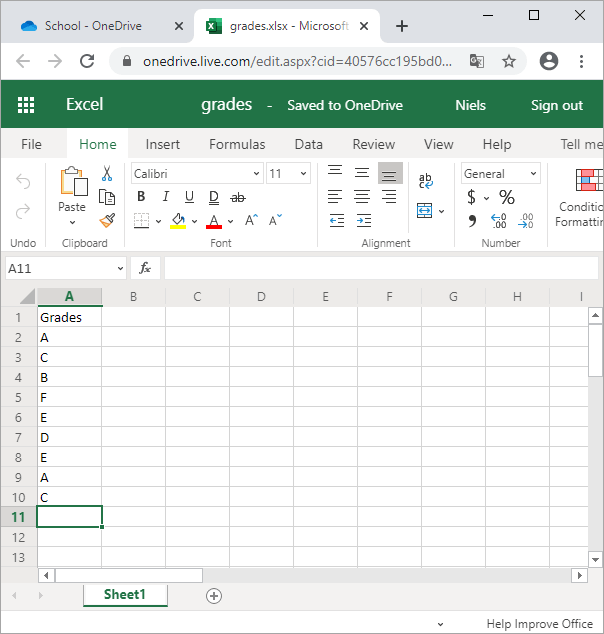Screen dimensions: 604x634
Task: Open the font size dropdown
Action: pyautogui.click(x=289, y=174)
